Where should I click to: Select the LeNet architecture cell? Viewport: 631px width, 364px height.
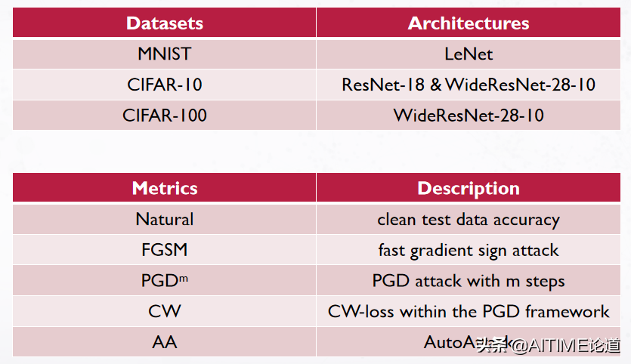point(469,54)
